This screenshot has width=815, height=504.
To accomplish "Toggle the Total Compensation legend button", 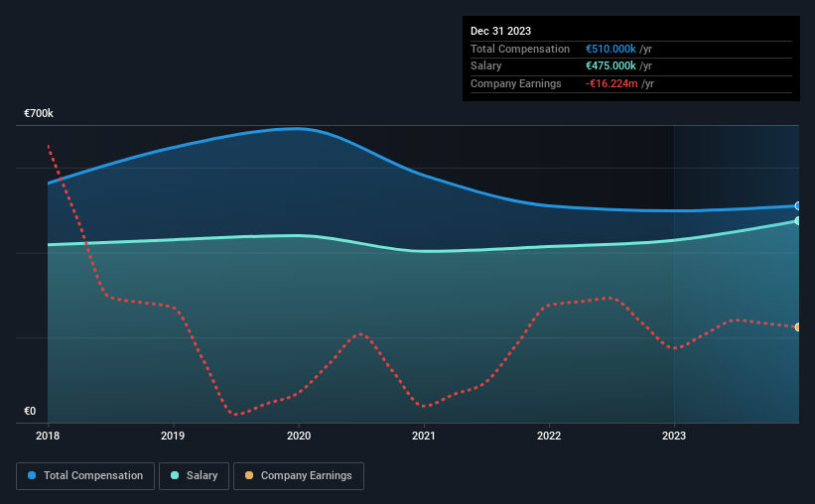I will point(85,476).
